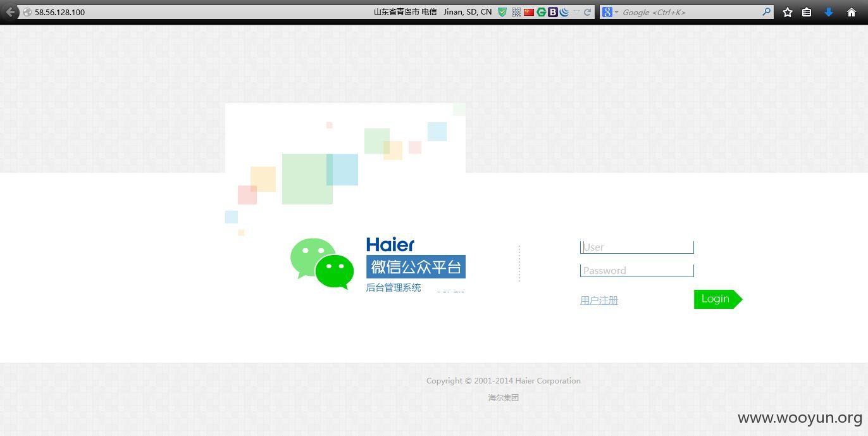Click the China flag icon
This screenshot has height=436, width=868.
(529, 12)
